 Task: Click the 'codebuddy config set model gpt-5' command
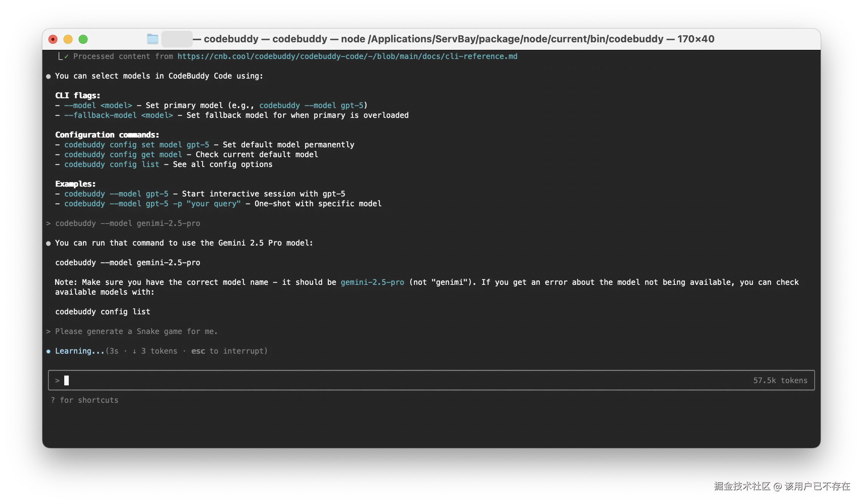click(x=136, y=145)
